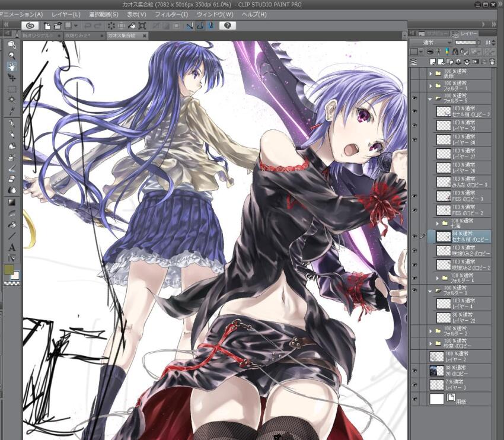Click the Fill paint bucket toolbar icon
504x440 pixels.
[x=132, y=25]
